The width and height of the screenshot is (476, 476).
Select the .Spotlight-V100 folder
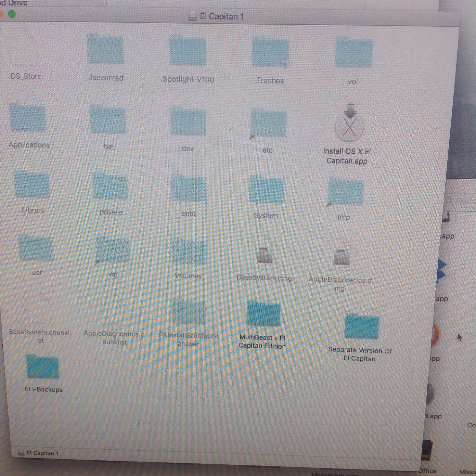click(x=188, y=51)
